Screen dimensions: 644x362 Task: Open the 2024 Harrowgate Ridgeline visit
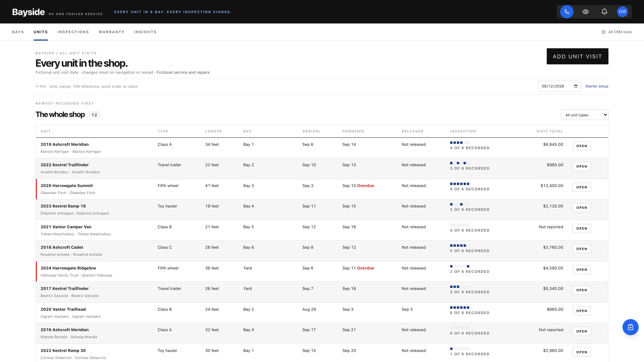[x=582, y=269]
